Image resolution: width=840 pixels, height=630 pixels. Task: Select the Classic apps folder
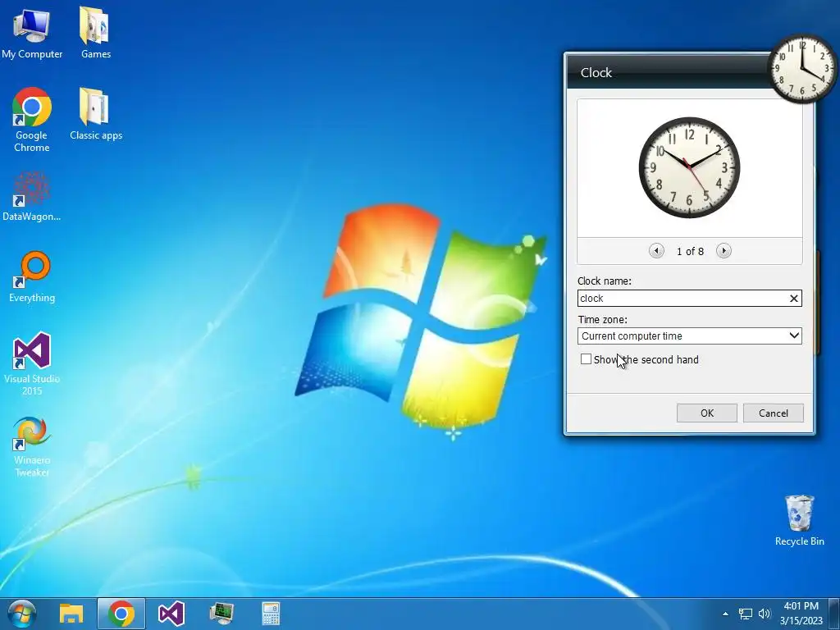tap(96, 114)
